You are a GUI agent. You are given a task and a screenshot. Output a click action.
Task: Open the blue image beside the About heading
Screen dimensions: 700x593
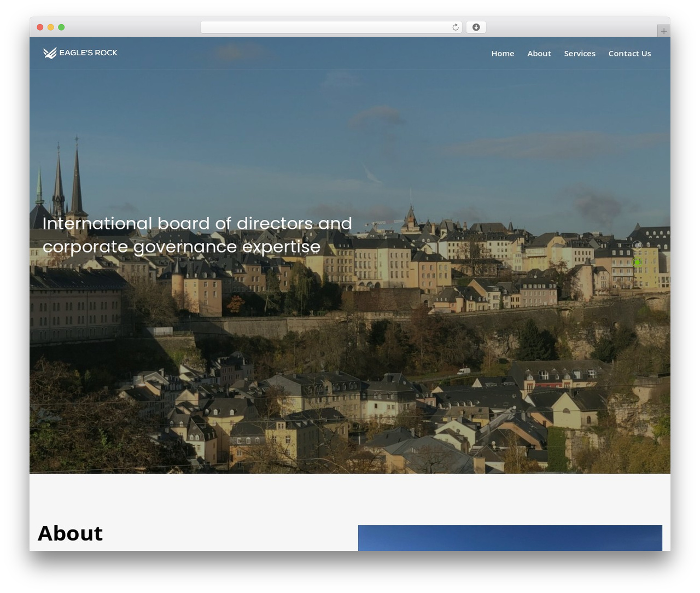tap(510, 538)
